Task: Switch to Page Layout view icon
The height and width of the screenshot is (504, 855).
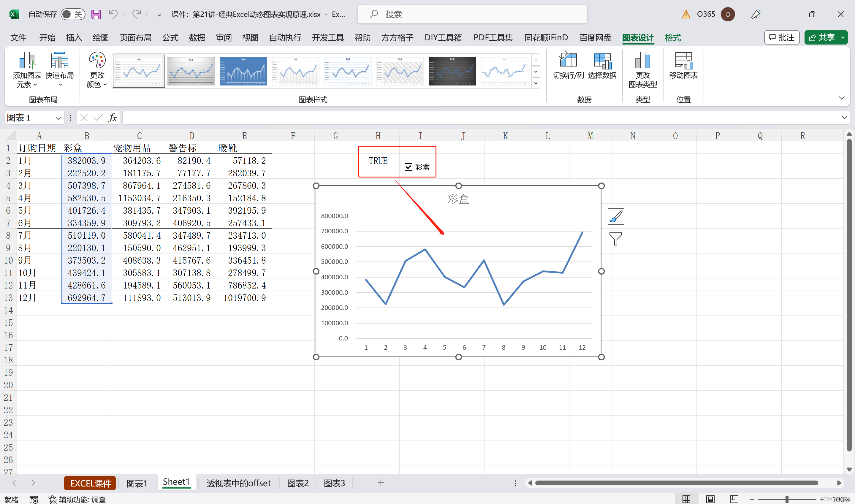Action: click(x=710, y=499)
